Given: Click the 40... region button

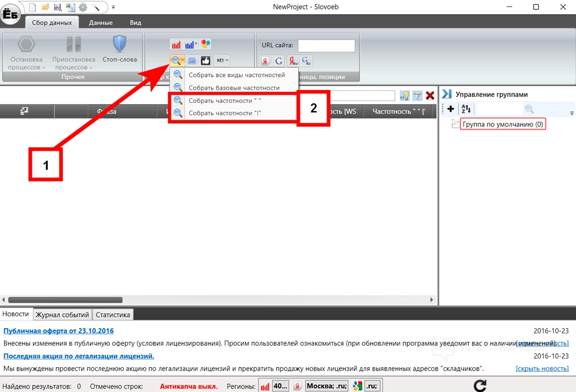Looking at the screenshot, I should point(280,385).
